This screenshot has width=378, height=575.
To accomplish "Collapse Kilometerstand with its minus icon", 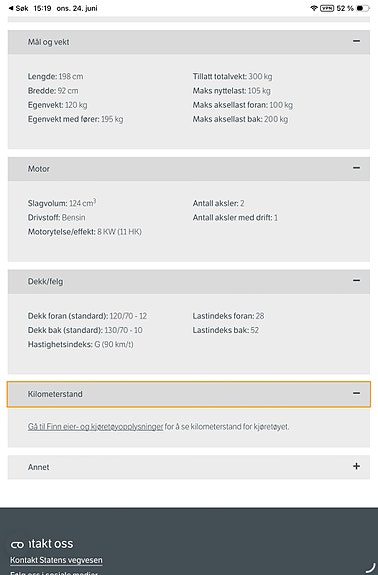I will pyautogui.click(x=356, y=393).
